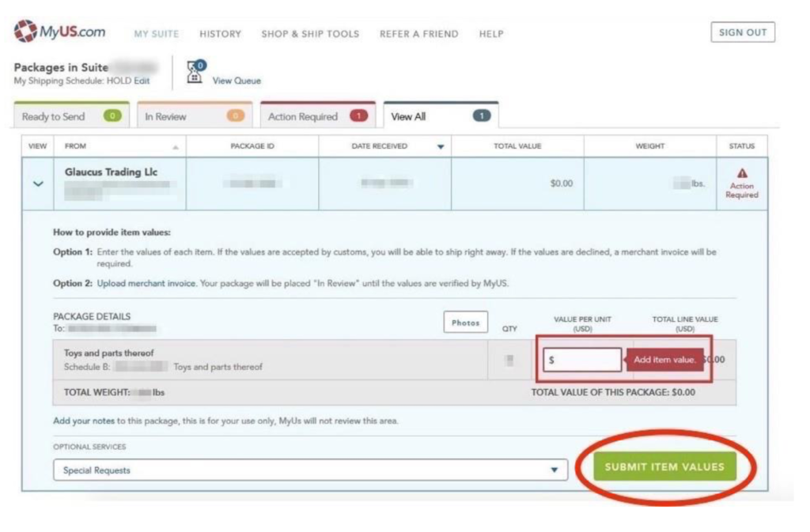Click the Total Value of This Package text
Viewport: 810px width, 532px height.
(613, 392)
